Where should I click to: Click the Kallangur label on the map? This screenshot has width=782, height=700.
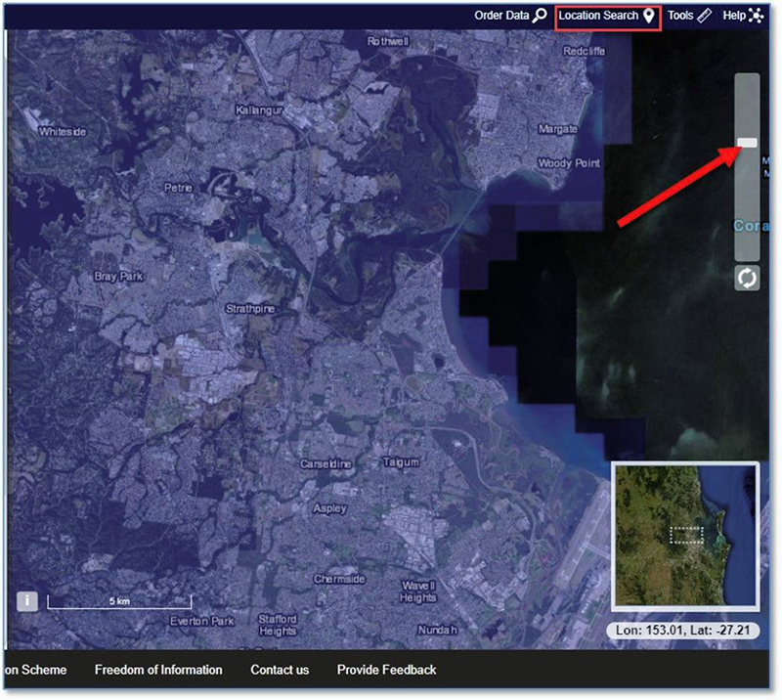pos(259,110)
